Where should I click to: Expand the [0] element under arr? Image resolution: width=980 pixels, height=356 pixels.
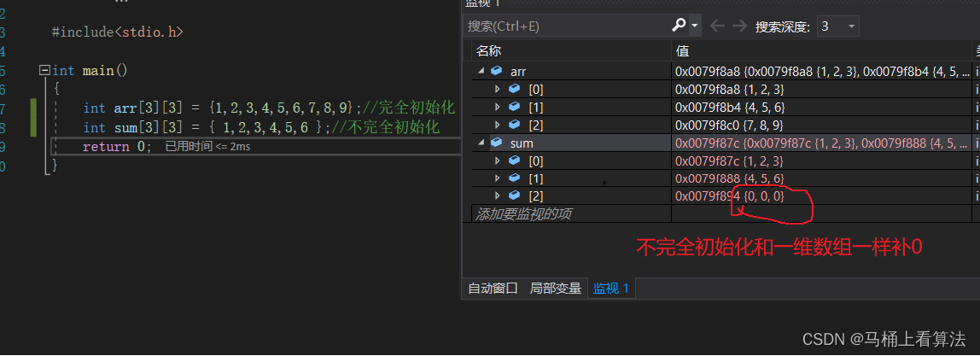(498, 89)
